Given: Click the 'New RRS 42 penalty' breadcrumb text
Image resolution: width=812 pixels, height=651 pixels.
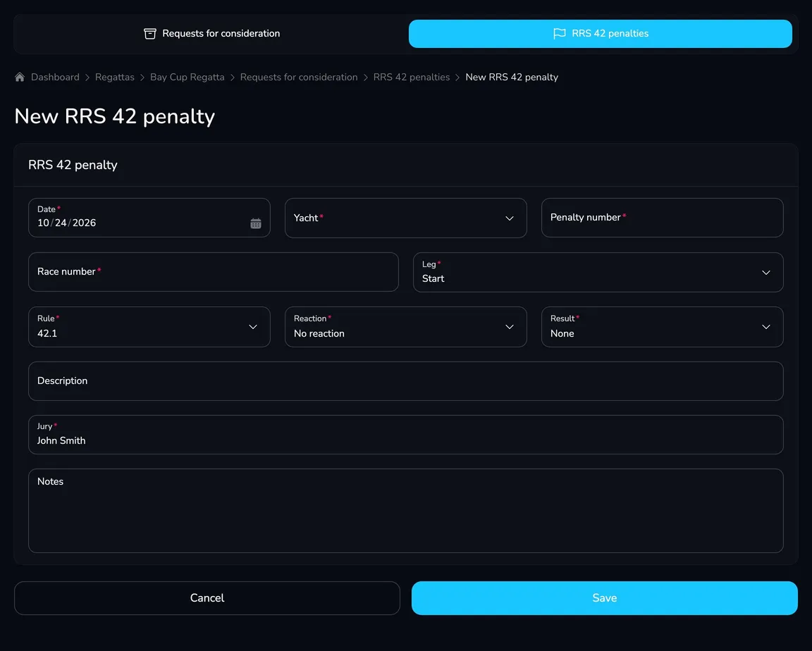Looking at the screenshot, I should 512,77.
